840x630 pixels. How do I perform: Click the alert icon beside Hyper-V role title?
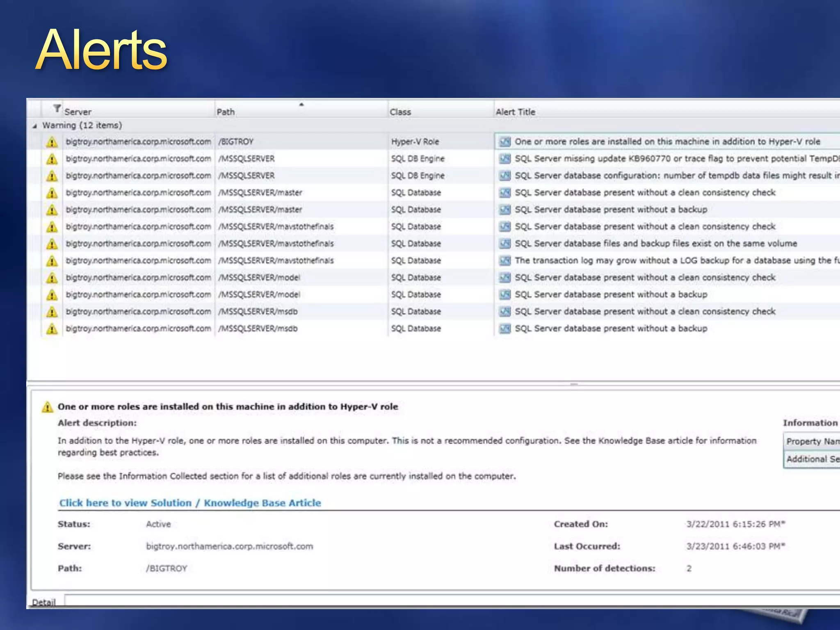(505, 142)
